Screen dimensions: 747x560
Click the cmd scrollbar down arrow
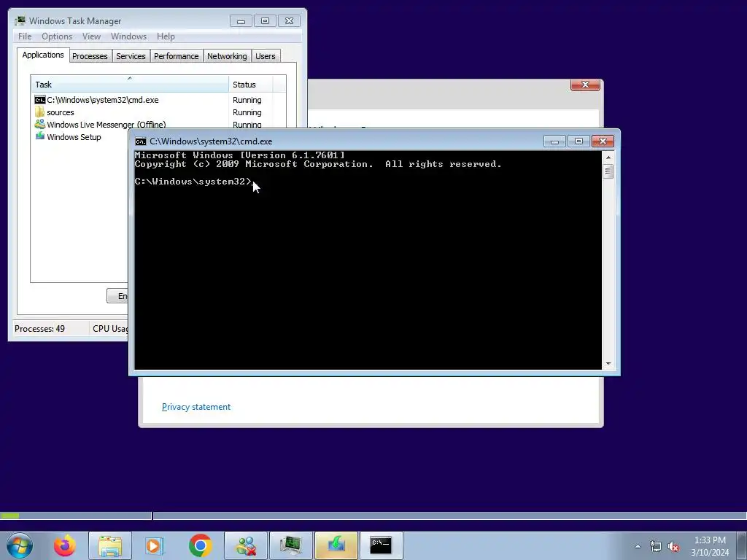(x=608, y=364)
